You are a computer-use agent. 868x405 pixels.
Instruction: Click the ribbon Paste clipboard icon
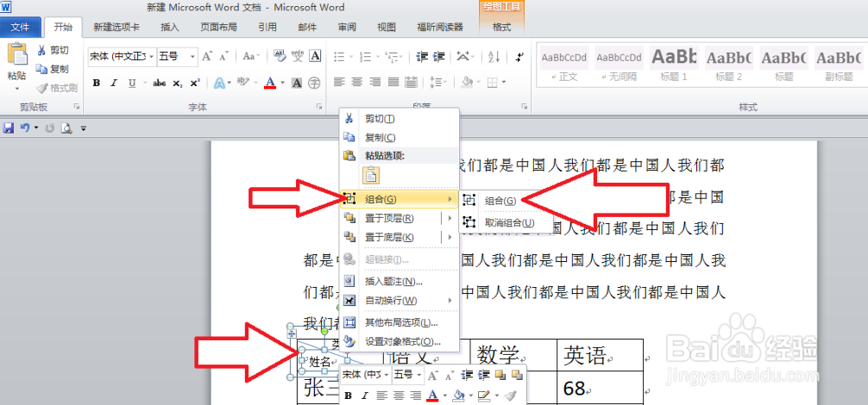pyautogui.click(x=16, y=55)
